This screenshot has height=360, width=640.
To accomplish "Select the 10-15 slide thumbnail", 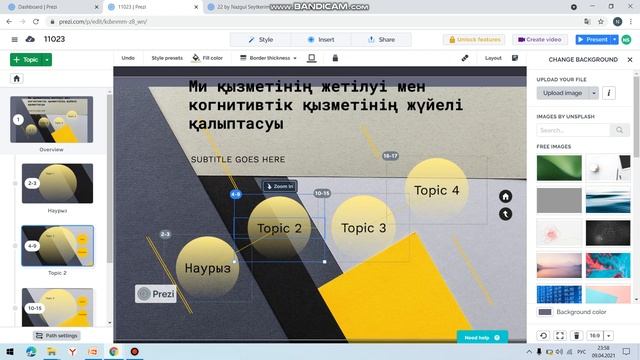I will (x=57, y=307).
